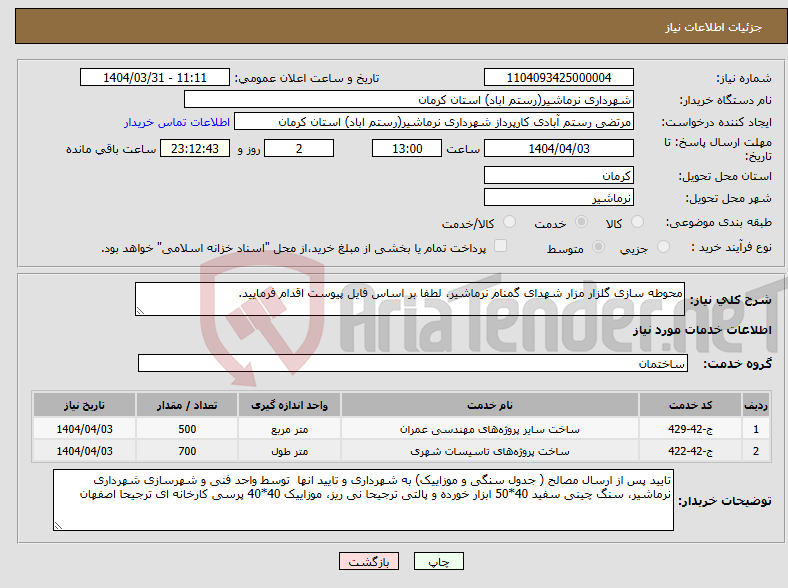Click the متر مربع unit cell
The image size is (788, 588).
pos(289,429)
